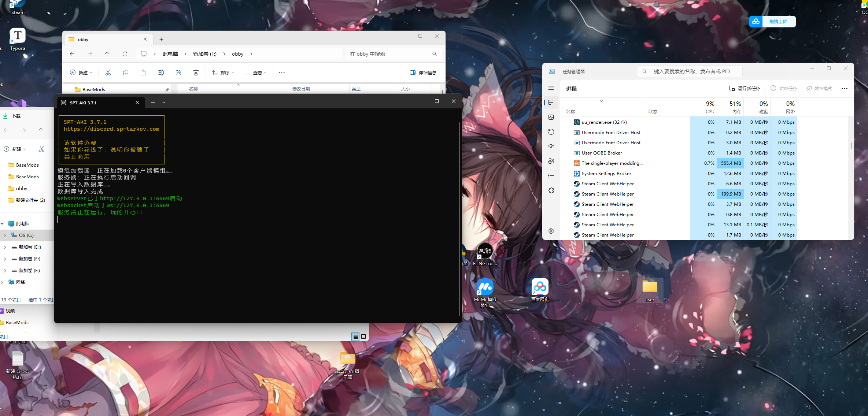Click the 拖拽上传 upload button

[x=777, y=22]
